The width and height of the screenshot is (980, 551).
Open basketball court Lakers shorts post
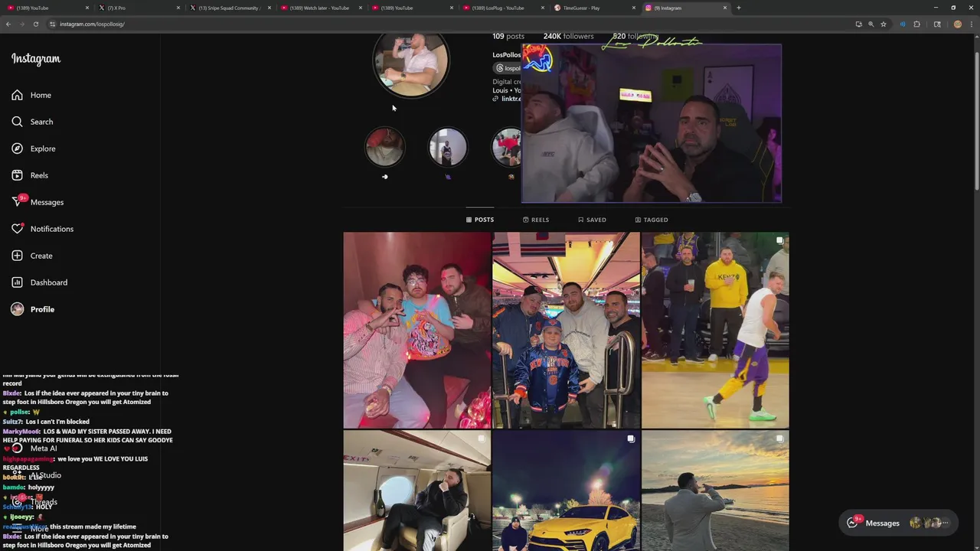pos(715,330)
